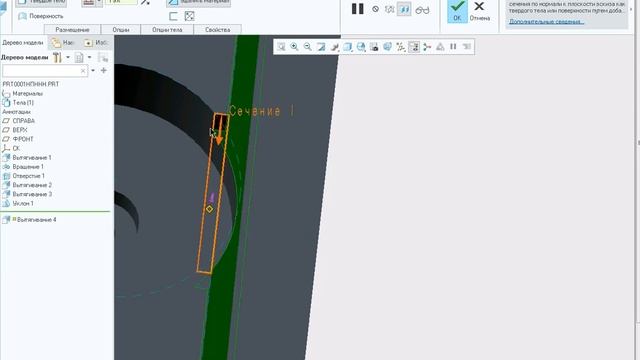Select Уклон 1 in model tree

click(18, 203)
